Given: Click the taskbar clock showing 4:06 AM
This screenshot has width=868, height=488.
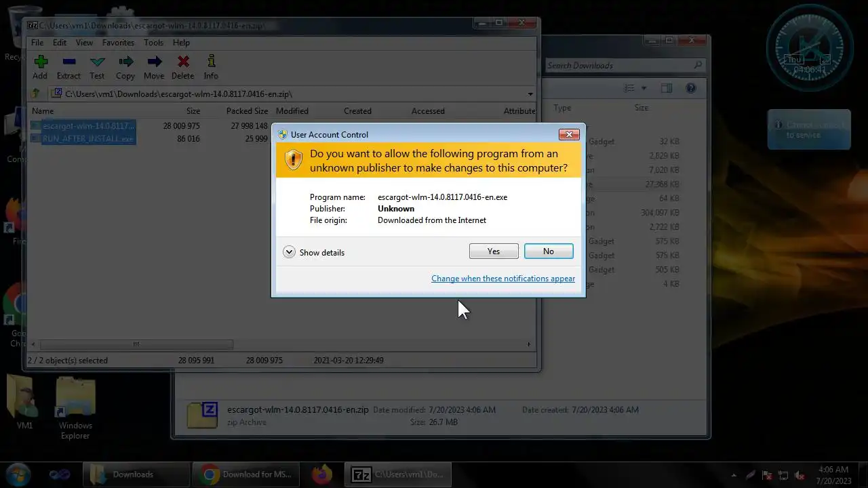Looking at the screenshot, I should [x=833, y=475].
